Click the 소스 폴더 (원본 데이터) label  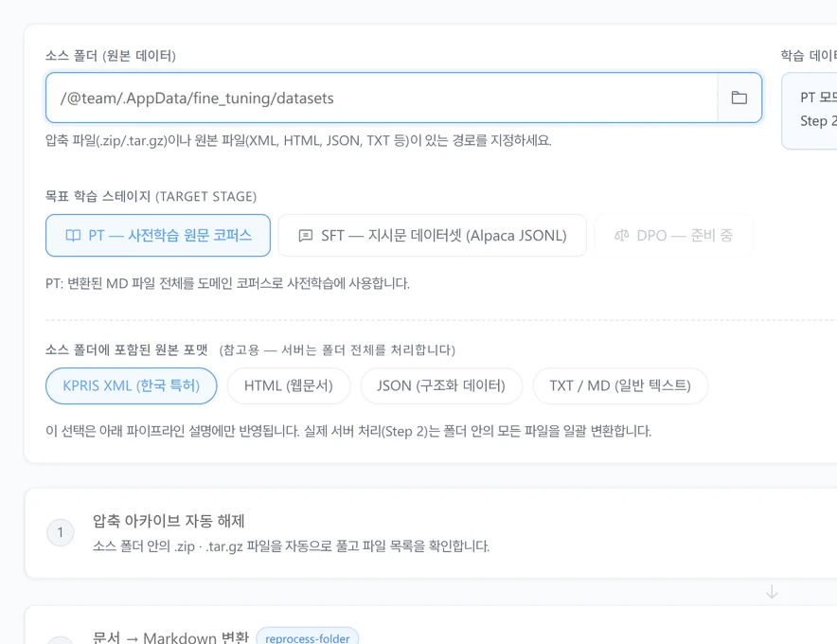[x=111, y=56]
